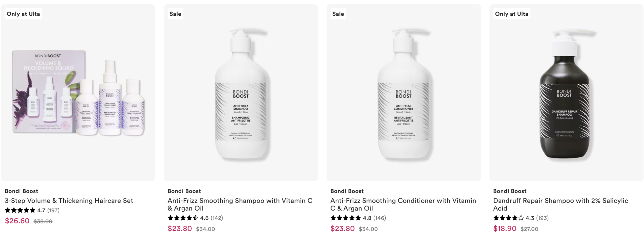644x235 pixels.
Task: View the (193) reviews count
Action: 542,218
